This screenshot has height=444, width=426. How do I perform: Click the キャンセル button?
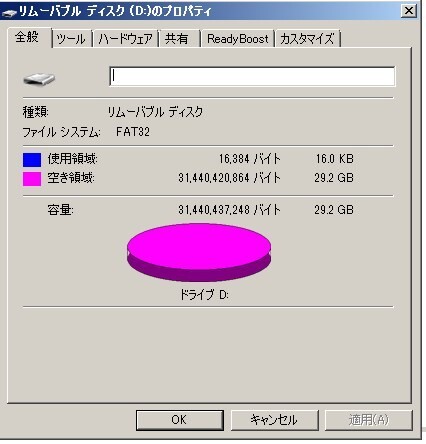pyautogui.click(x=274, y=420)
